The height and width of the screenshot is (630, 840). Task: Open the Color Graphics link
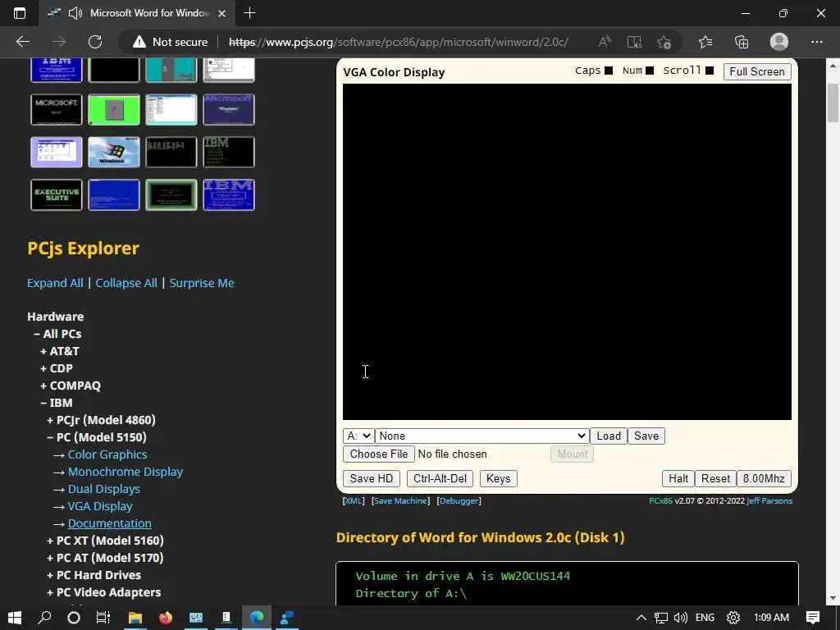coord(107,454)
